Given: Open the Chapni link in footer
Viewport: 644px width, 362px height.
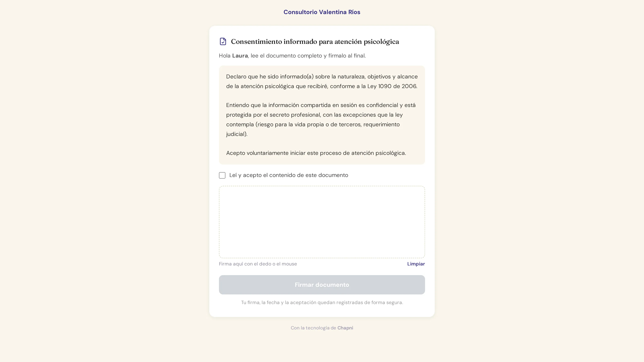Looking at the screenshot, I should 345,328.
